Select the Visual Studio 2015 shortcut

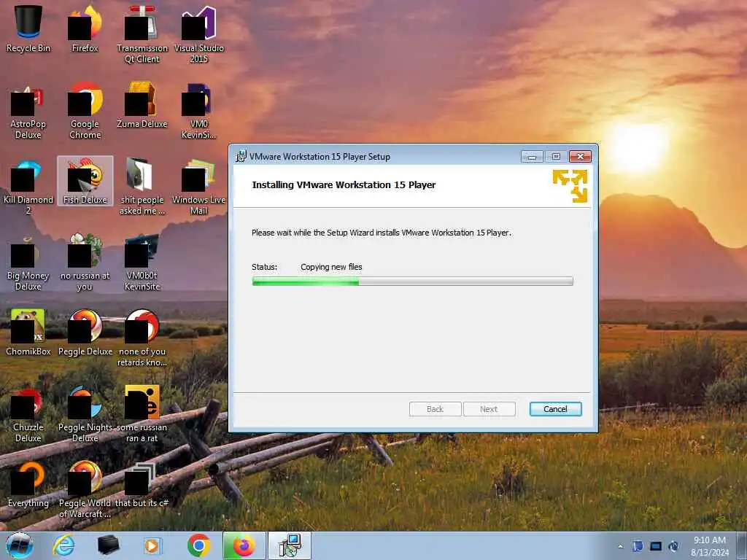[x=199, y=34]
